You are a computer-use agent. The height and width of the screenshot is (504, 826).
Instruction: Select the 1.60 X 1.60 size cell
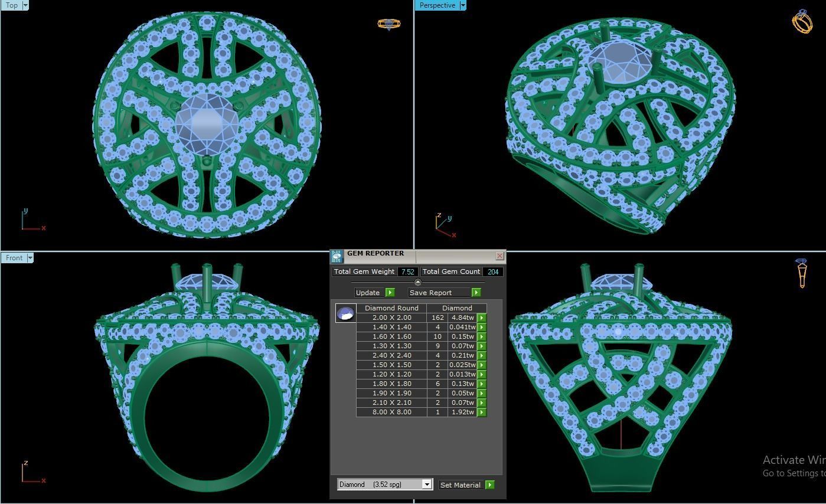coord(391,336)
